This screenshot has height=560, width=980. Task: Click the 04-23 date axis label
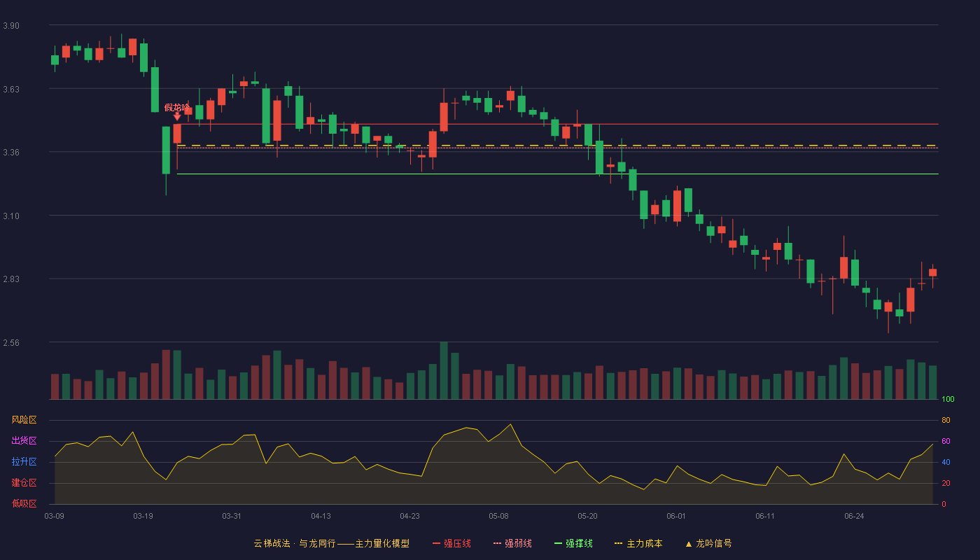click(409, 516)
